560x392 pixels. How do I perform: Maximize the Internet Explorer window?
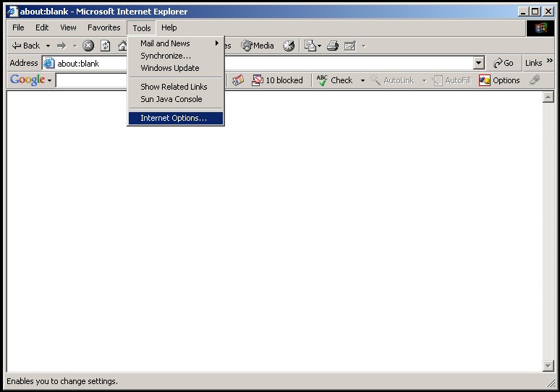535,12
